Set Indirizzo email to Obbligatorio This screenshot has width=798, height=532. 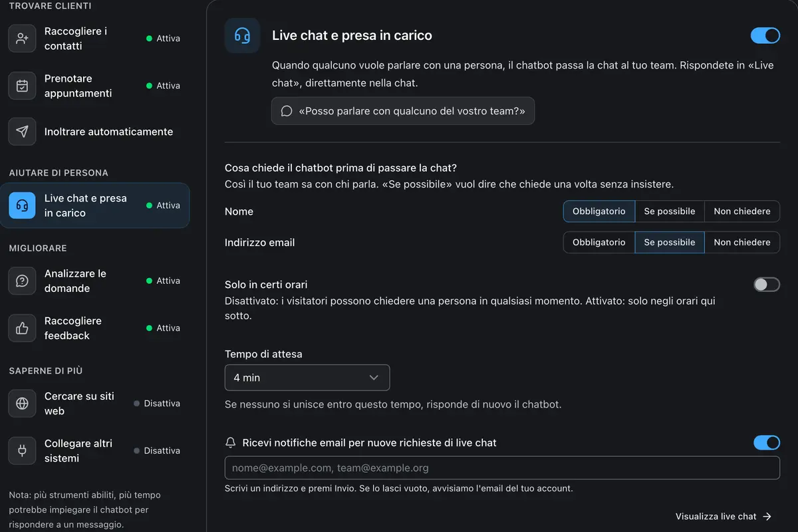pos(599,243)
